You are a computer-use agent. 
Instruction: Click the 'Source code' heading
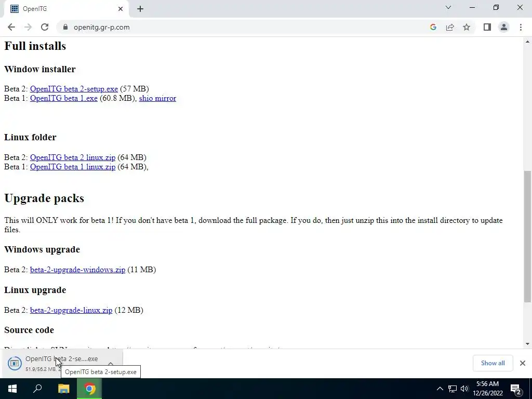coord(29,330)
